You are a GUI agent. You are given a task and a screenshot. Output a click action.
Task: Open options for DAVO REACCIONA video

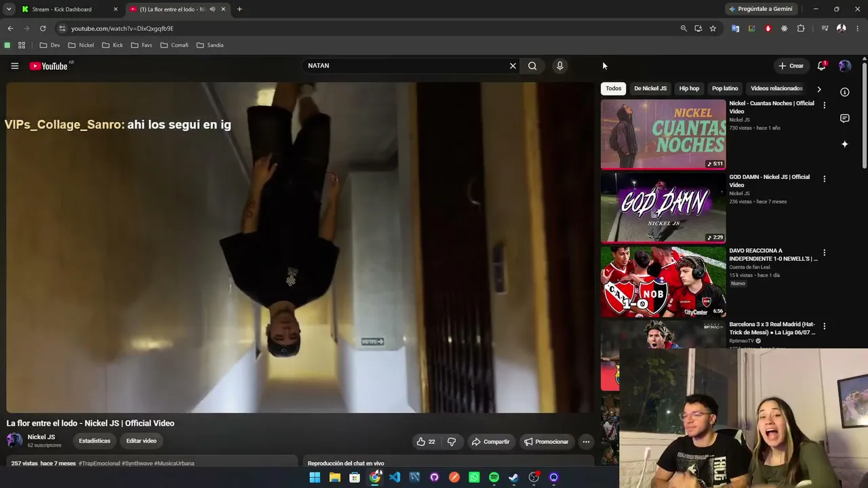[824, 253]
